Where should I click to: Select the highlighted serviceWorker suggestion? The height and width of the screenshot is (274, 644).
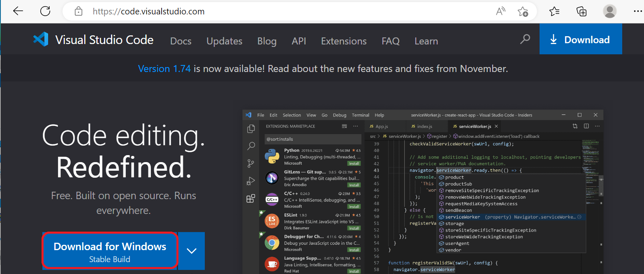click(512, 217)
